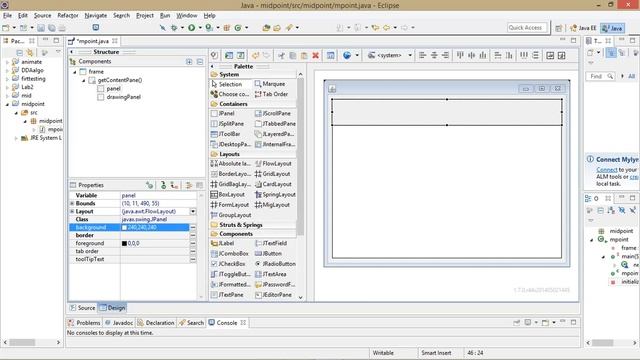Expand JRE System Library node

tap(16, 138)
